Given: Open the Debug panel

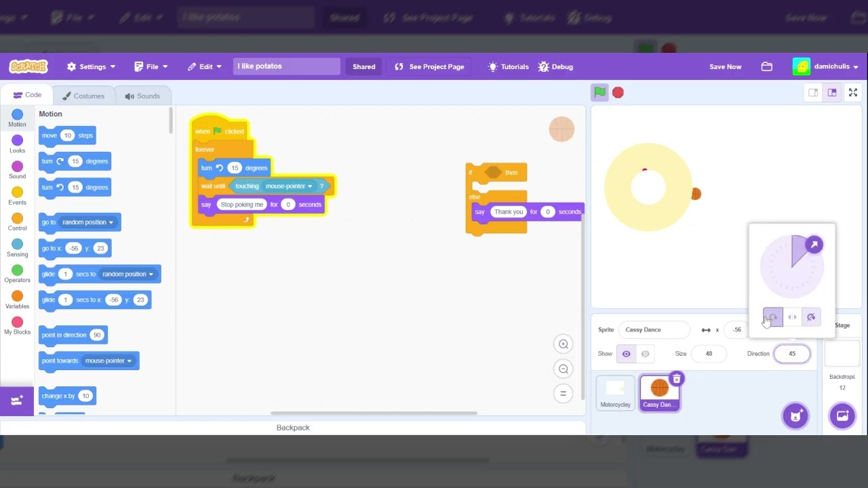Looking at the screenshot, I should [x=555, y=66].
